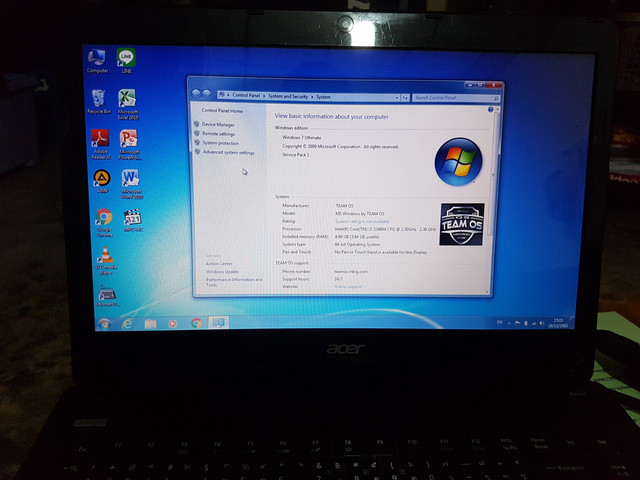
Task: Open Windows Update link
Action: (222, 272)
